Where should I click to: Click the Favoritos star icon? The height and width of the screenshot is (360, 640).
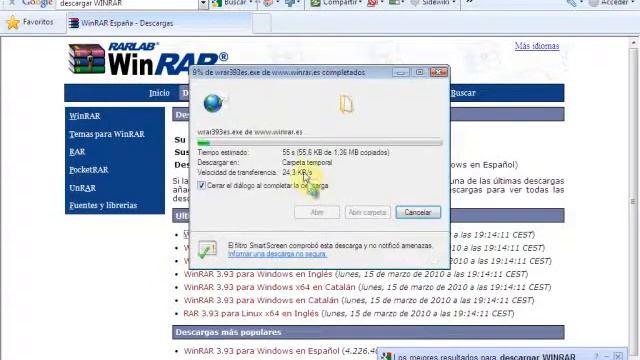13,22
